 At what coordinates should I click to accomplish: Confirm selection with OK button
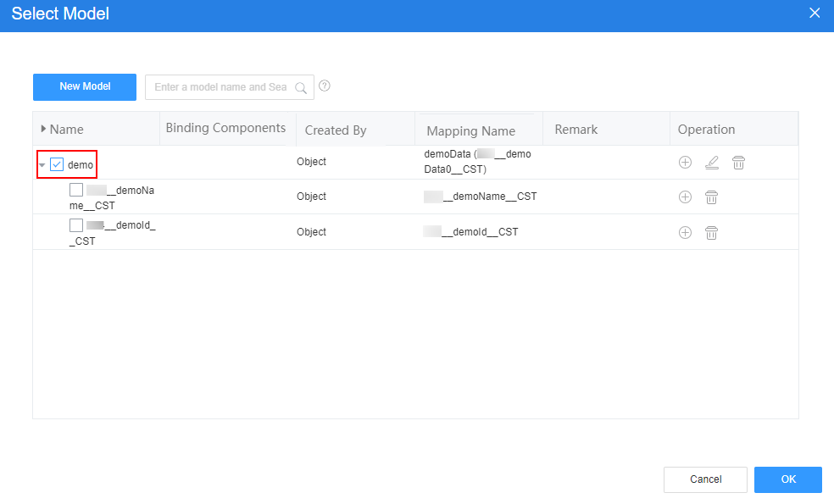787,479
